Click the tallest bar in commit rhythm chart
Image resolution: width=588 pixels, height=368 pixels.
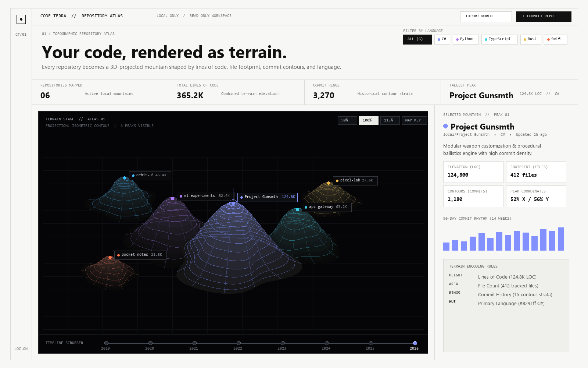pos(561,239)
